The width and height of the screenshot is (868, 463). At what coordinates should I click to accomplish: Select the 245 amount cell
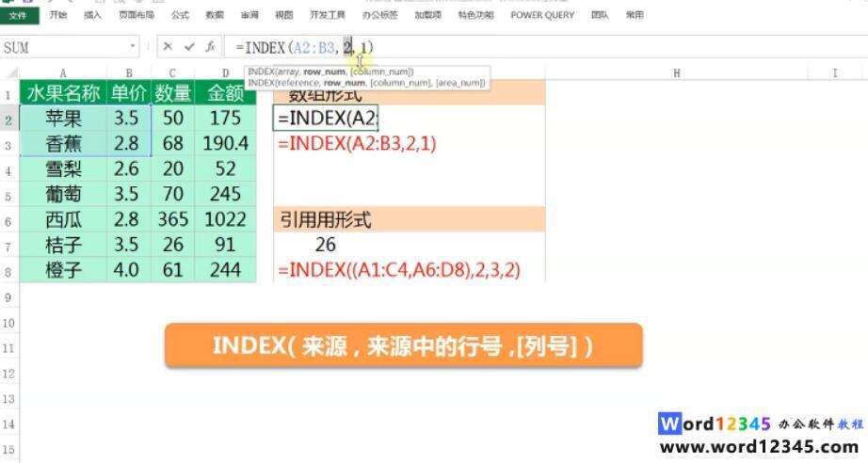225,194
